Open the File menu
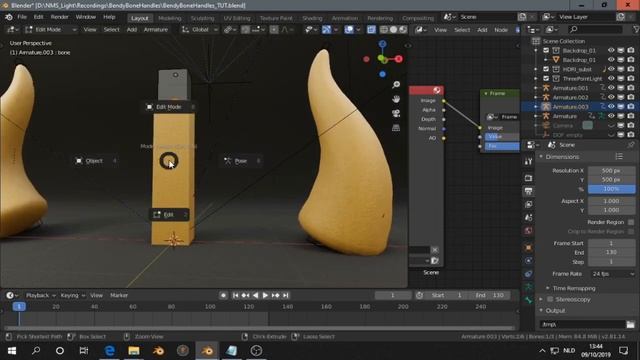 (x=22, y=17)
